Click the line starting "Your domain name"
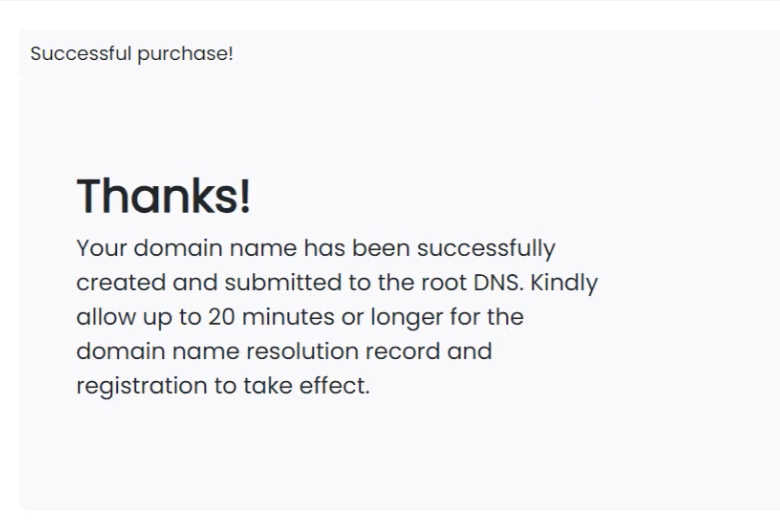This screenshot has width=780, height=530. [316, 247]
